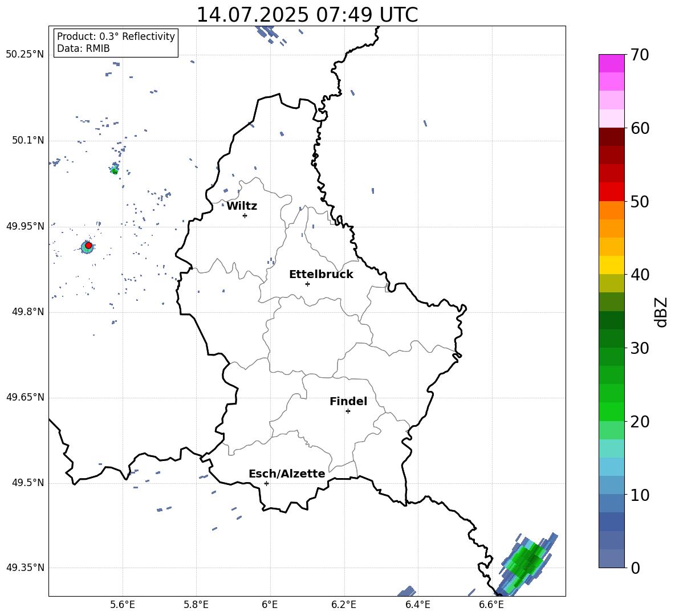Click the 49.65°N latitude label
Screen dimensions: 675x616
point(25,397)
